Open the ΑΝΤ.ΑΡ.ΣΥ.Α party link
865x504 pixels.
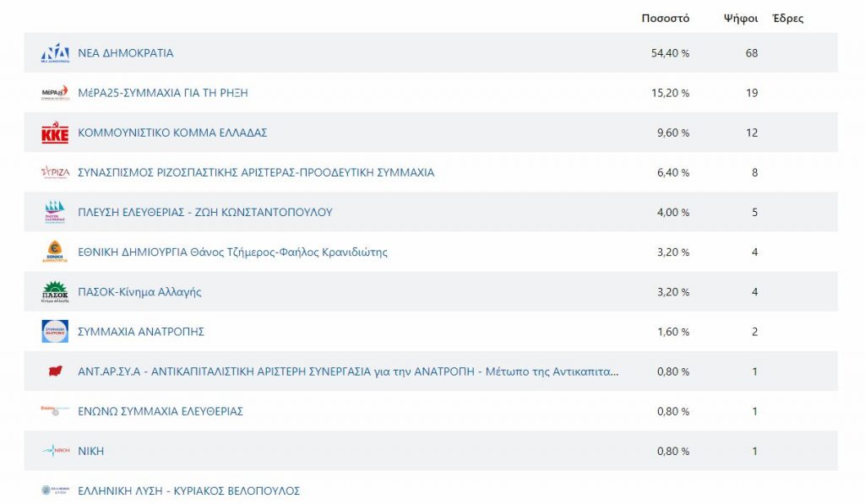348,371
